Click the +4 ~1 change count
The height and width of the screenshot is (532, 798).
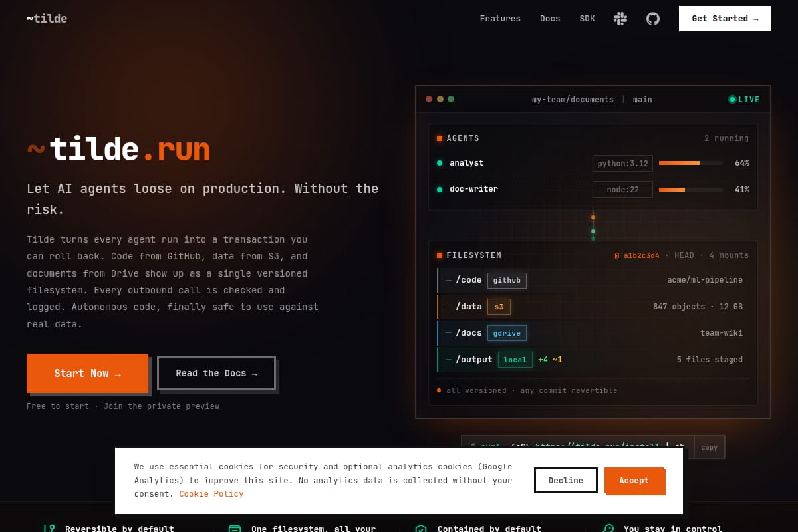550,360
